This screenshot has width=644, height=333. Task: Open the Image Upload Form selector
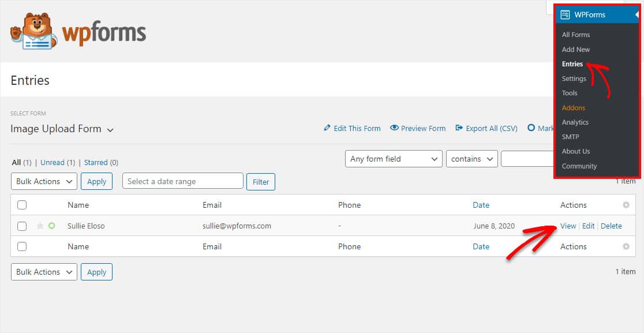click(62, 129)
